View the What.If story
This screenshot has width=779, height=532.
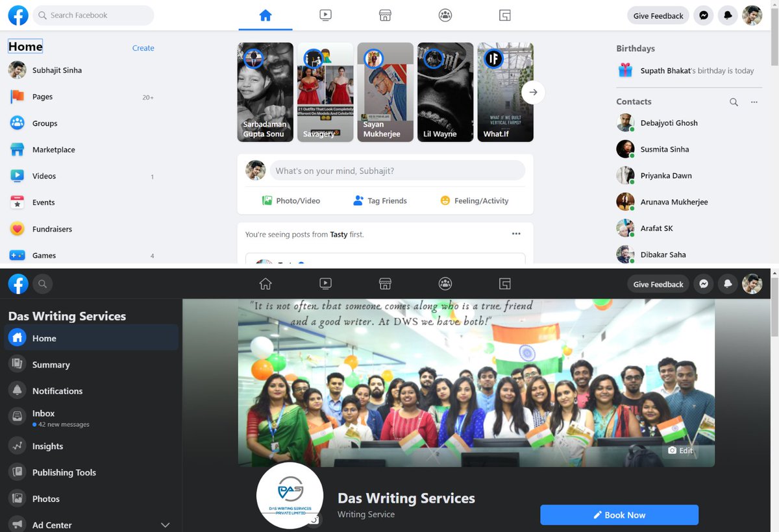506,92
